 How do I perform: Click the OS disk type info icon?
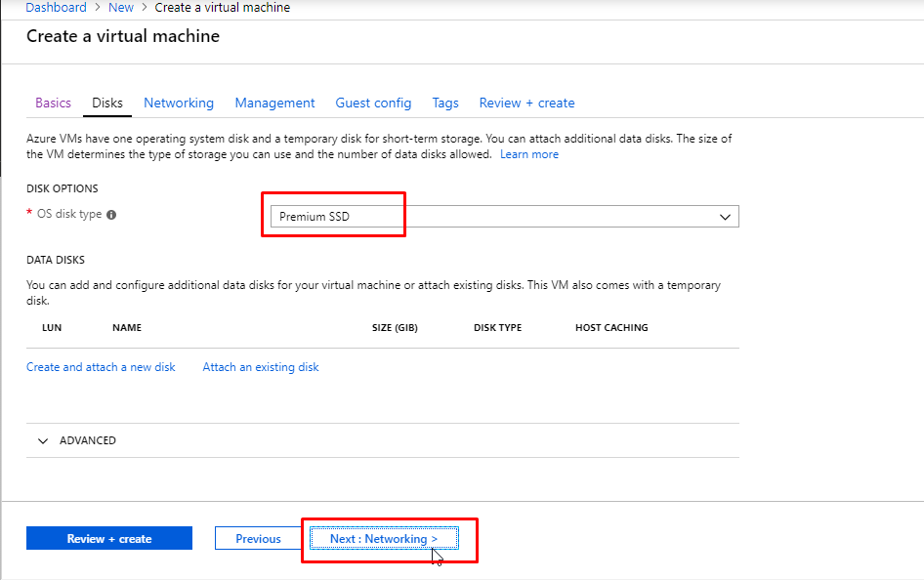[x=111, y=215]
